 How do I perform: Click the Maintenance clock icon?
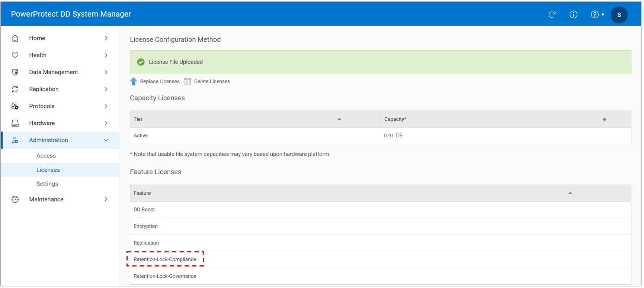15,200
